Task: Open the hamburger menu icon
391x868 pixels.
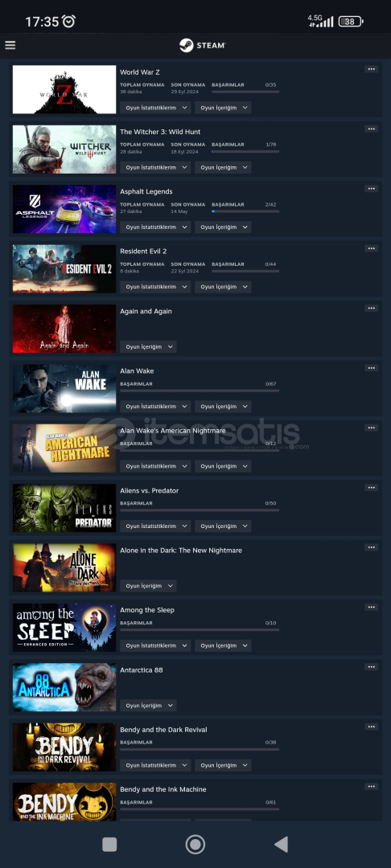Action: 10,45
